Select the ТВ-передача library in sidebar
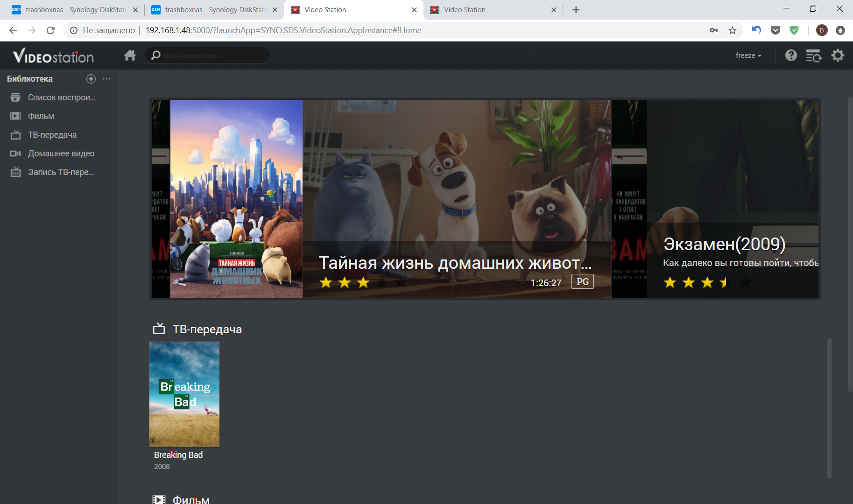853x504 pixels. click(x=59, y=135)
